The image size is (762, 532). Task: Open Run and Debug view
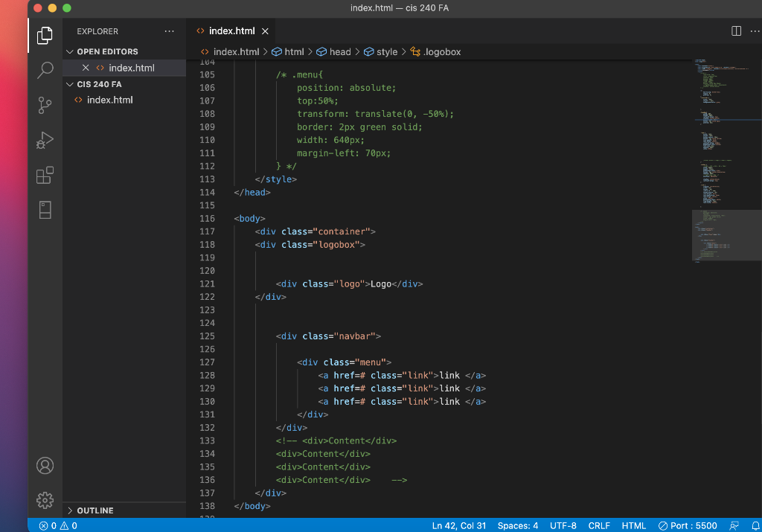pyautogui.click(x=45, y=140)
